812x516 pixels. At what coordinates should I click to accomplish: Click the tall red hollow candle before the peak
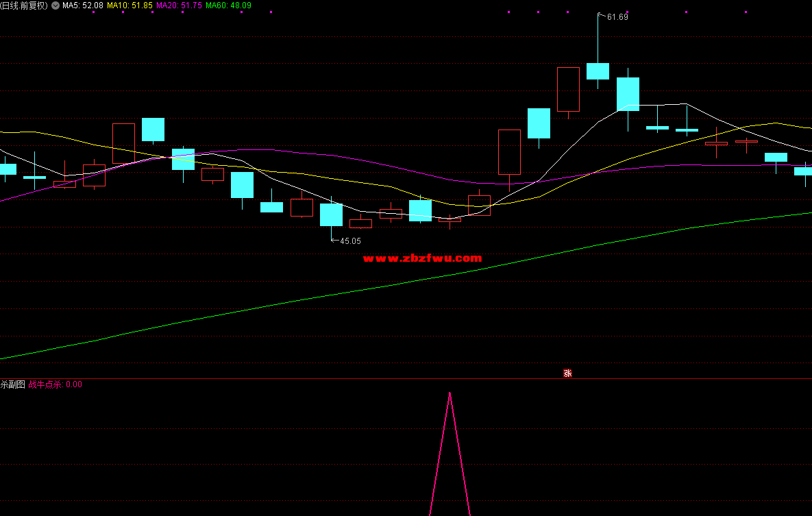[x=568, y=89]
